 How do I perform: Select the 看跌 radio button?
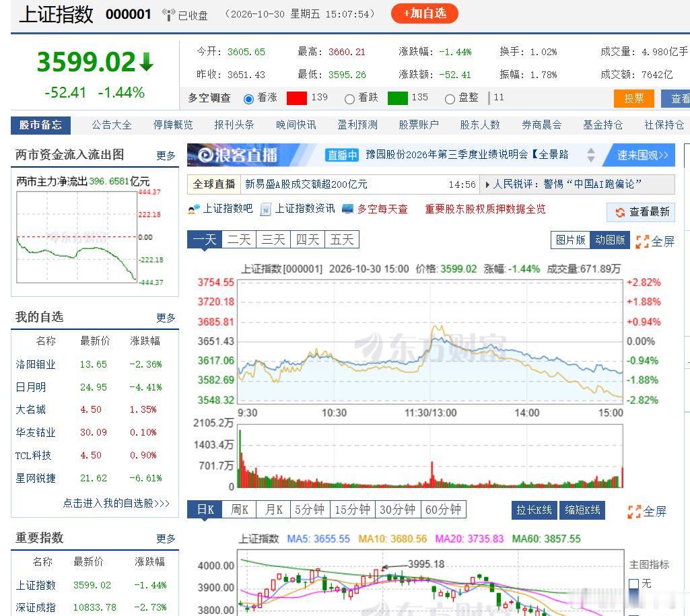[349, 99]
